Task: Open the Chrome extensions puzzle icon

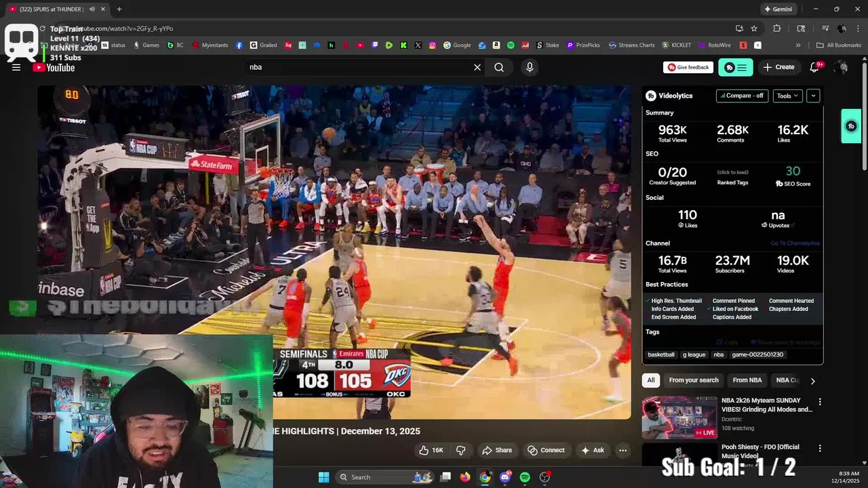Action: click(777, 28)
